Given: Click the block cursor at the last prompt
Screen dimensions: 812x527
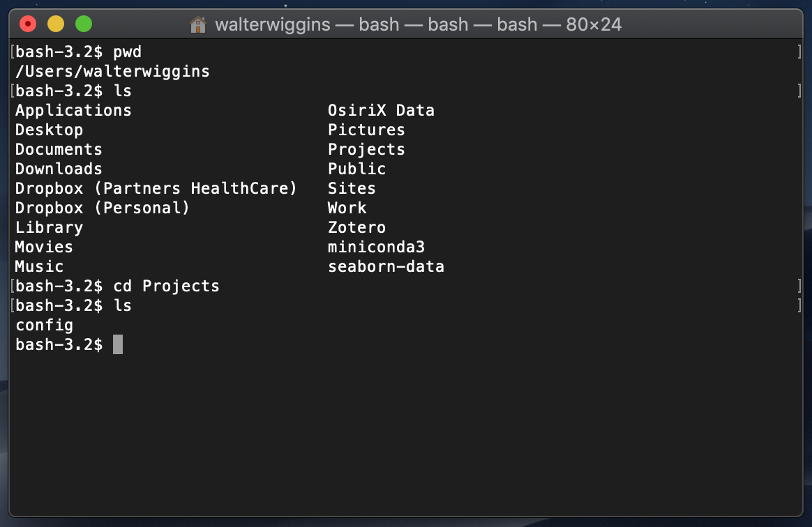Looking at the screenshot, I should point(118,344).
